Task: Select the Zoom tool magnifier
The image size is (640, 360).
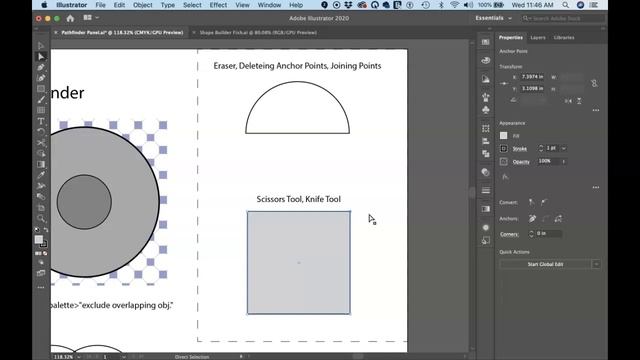Action: click(41, 218)
